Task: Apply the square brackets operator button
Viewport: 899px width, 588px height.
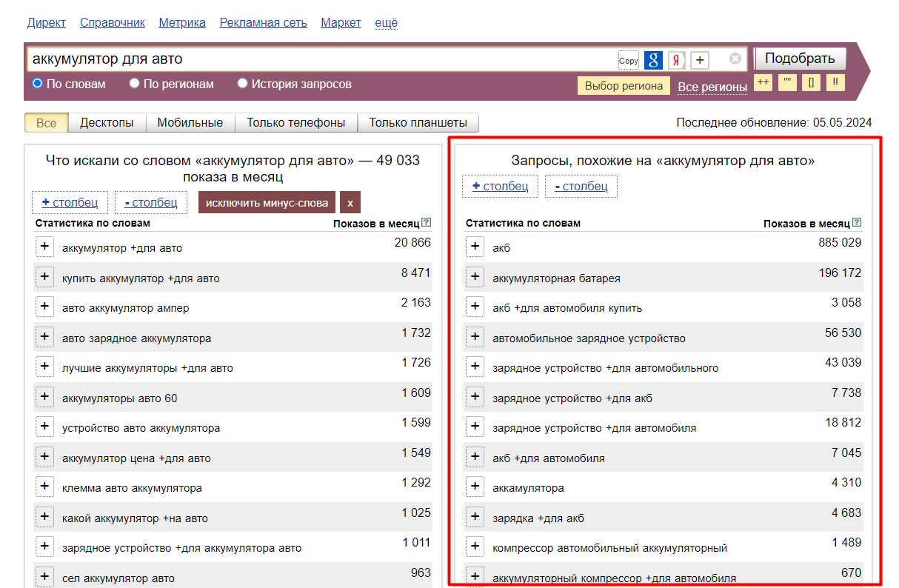Action: (811, 82)
